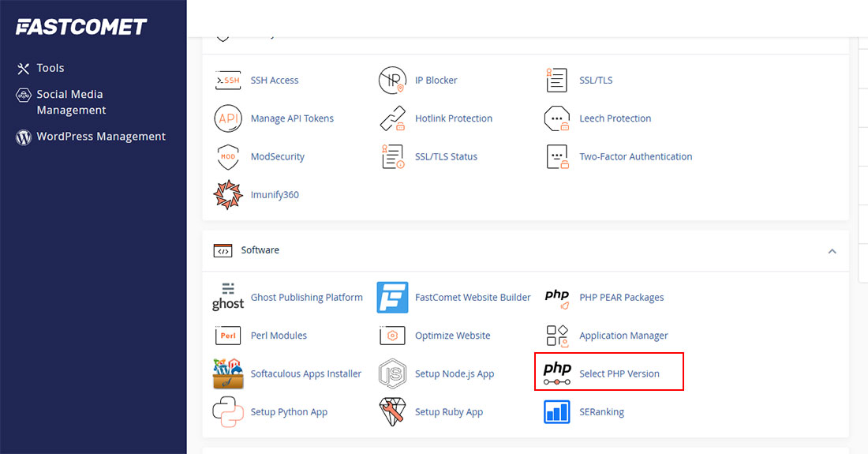Go to WordPress Management in sidebar
Image resolution: width=868 pixels, height=454 pixels.
coord(101,137)
